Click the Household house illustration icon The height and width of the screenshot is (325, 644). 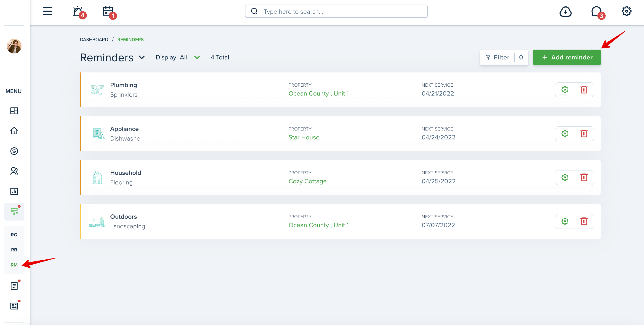pyautogui.click(x=97, y=178)
